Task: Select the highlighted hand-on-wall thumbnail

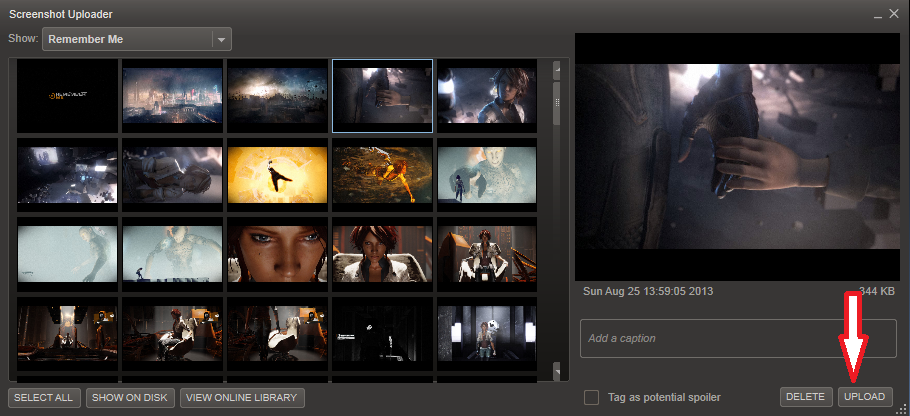Action: (x=382, y=96)
